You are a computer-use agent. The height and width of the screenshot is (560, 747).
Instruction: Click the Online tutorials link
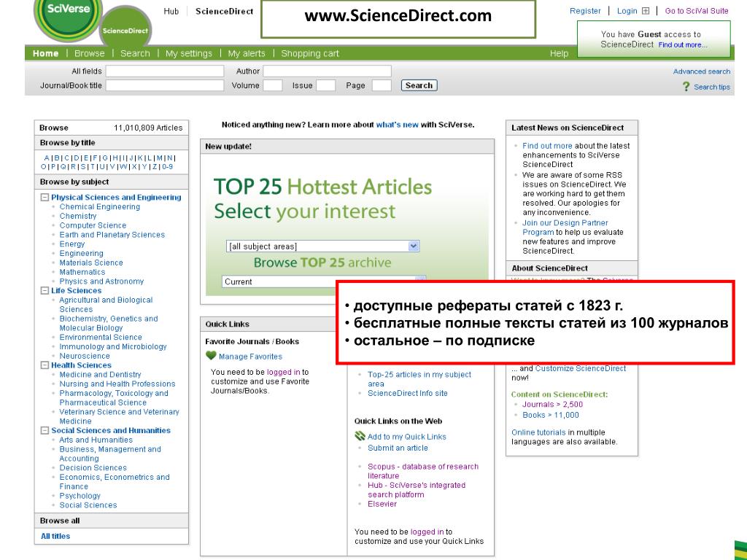538,432
